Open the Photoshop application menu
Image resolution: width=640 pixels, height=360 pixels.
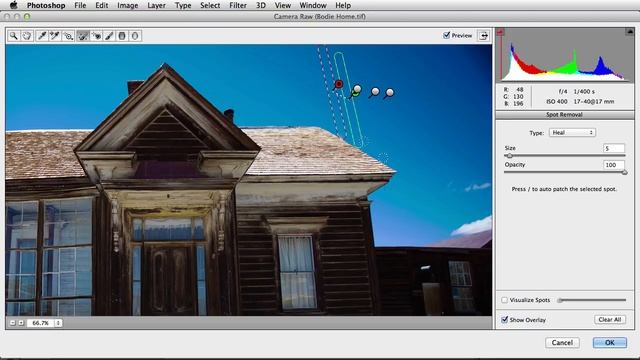pyautogui.click(x=46, y=5)
